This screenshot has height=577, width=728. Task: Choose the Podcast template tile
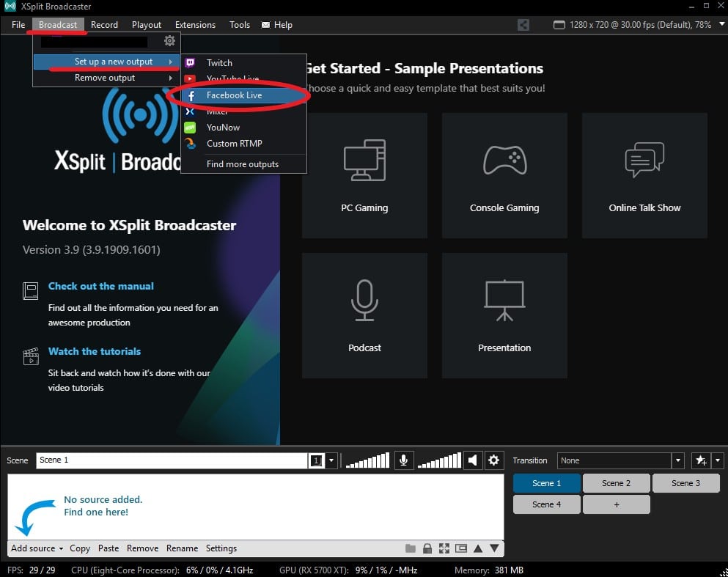(x=364, y=315)
